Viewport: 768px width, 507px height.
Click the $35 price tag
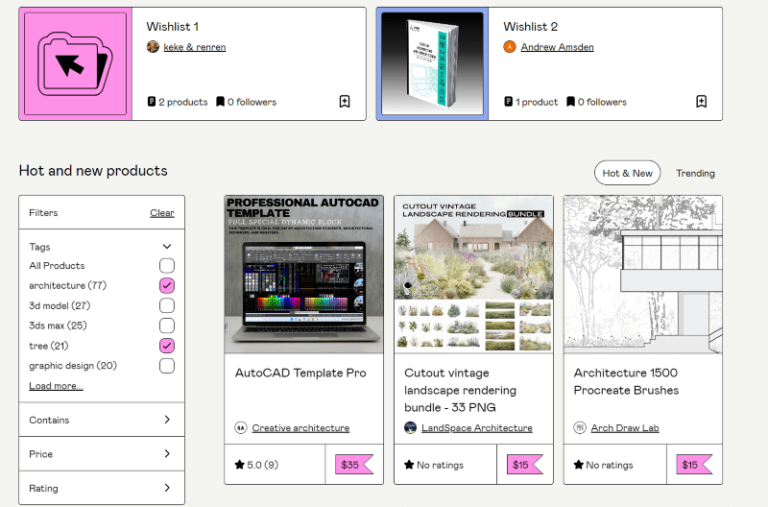tap(354, 464)
